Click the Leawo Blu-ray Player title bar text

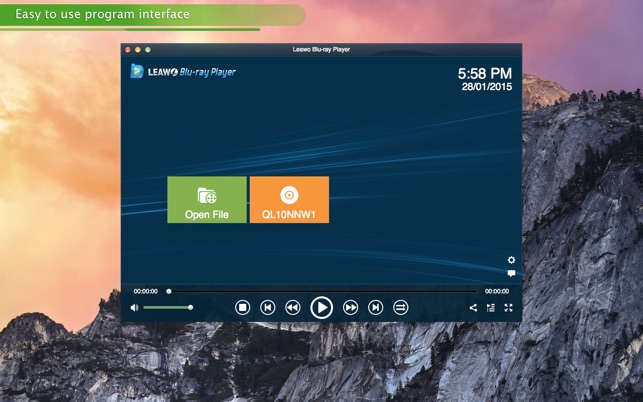(x=321, y=50)
